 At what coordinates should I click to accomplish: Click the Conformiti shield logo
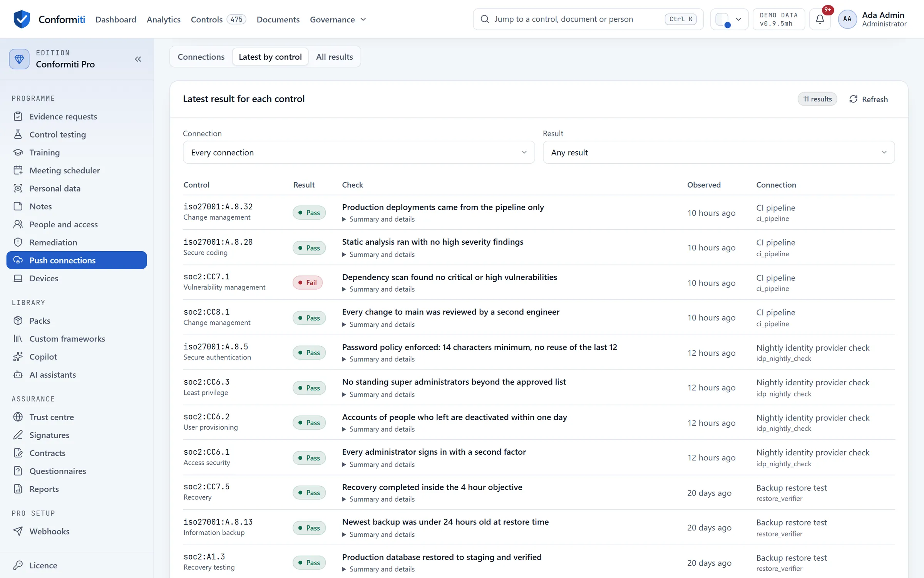(22, 19)
